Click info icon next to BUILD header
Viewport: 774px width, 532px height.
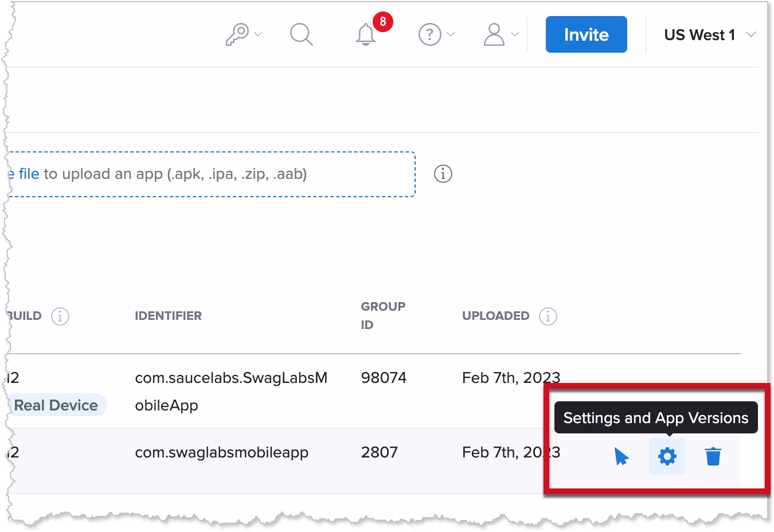[60, 316]
